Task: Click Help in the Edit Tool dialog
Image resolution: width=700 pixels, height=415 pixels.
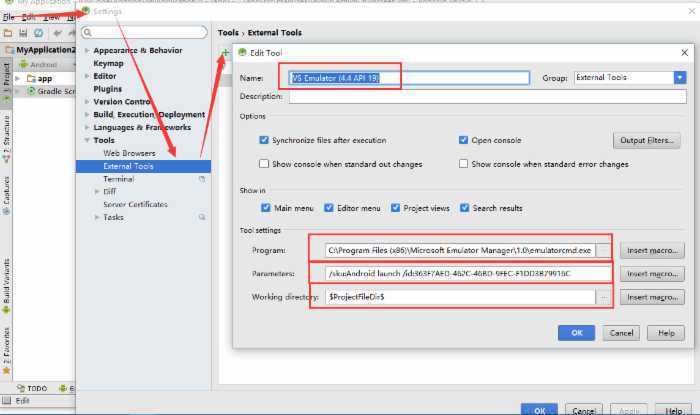Action: click(666, 333)
